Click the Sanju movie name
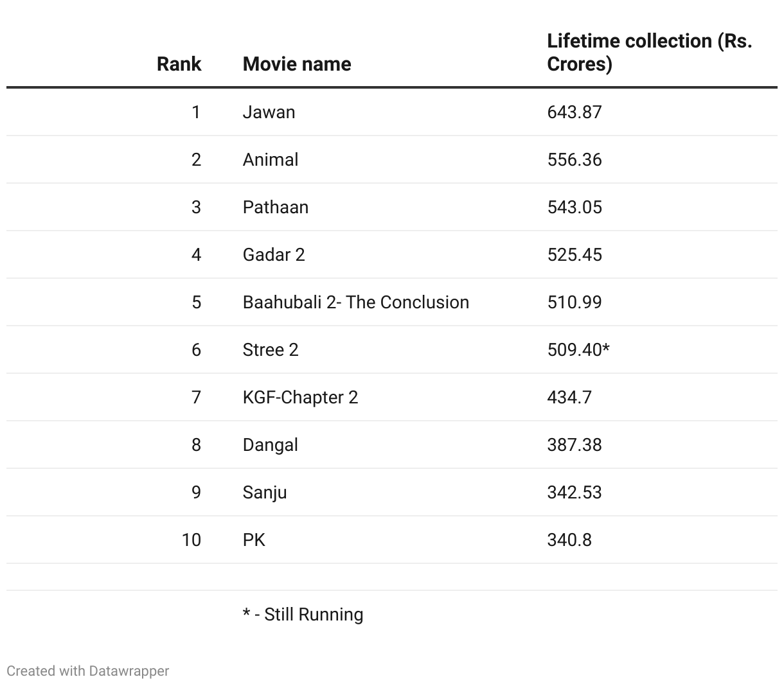Image resolution: width=784 pixels, height=686 pixels. pos(265,492)
